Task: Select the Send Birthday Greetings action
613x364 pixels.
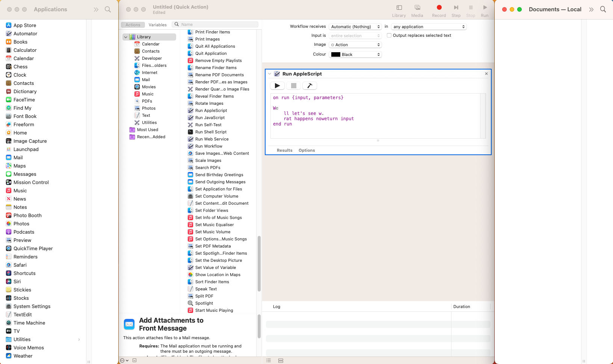Action: [x=219, y=175]
